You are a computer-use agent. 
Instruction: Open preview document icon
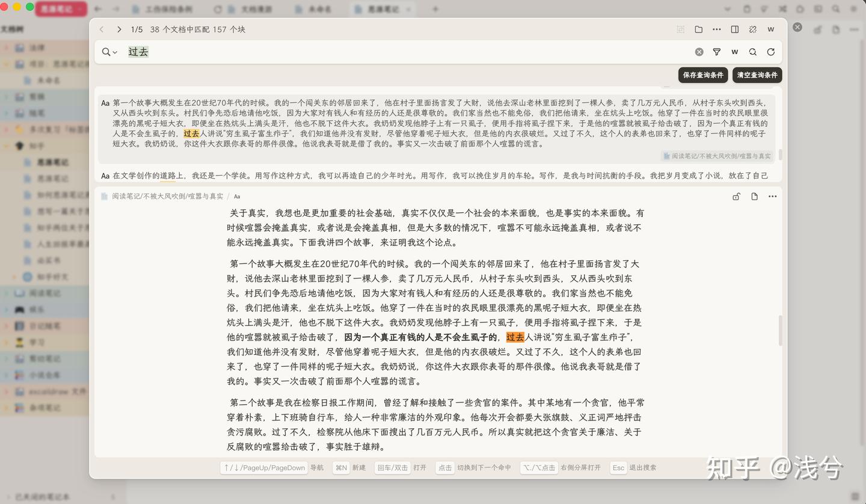pos(754,197)
